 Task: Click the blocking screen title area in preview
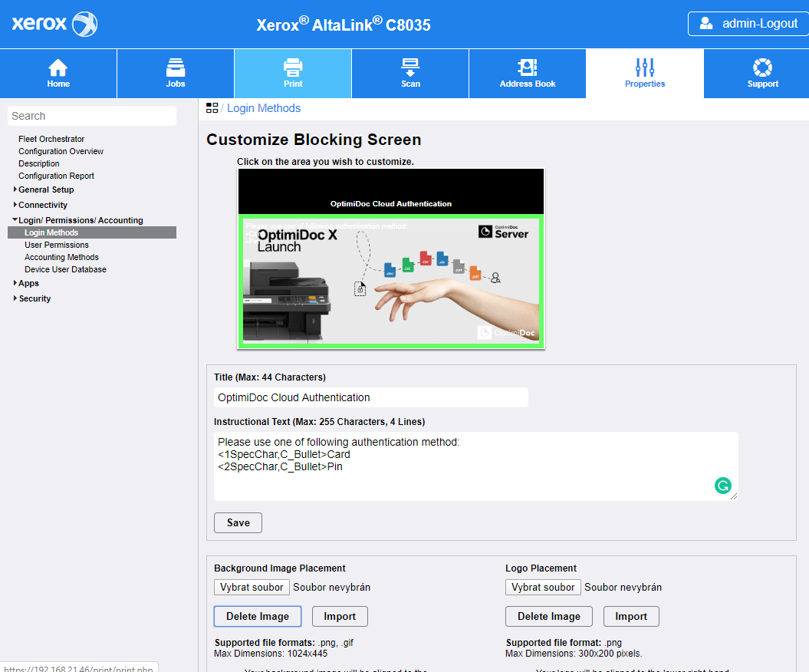[390, 192]
